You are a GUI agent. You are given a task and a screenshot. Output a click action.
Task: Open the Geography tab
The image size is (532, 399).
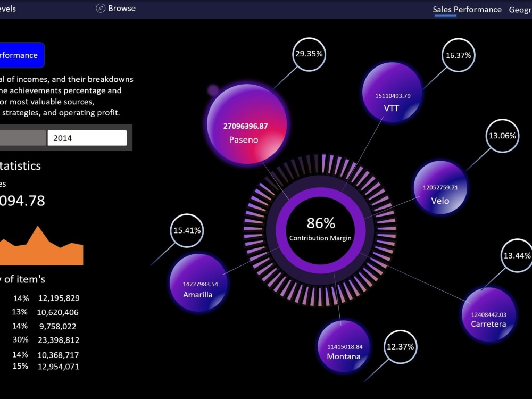click(521, 9)
